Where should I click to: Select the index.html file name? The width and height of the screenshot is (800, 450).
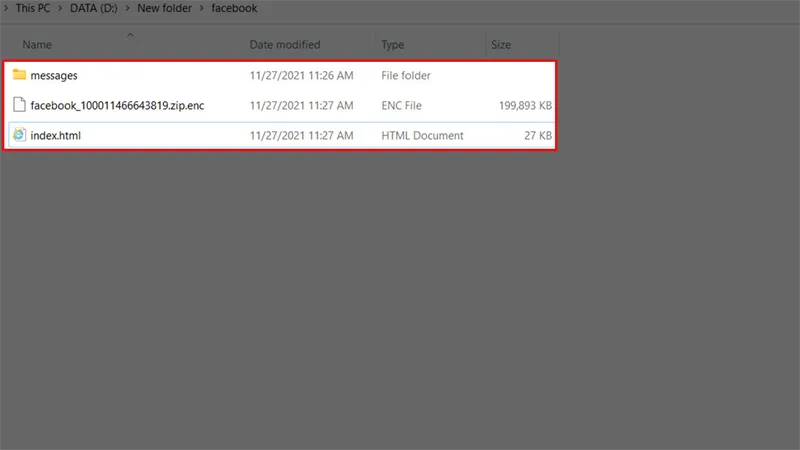[55, 135]
